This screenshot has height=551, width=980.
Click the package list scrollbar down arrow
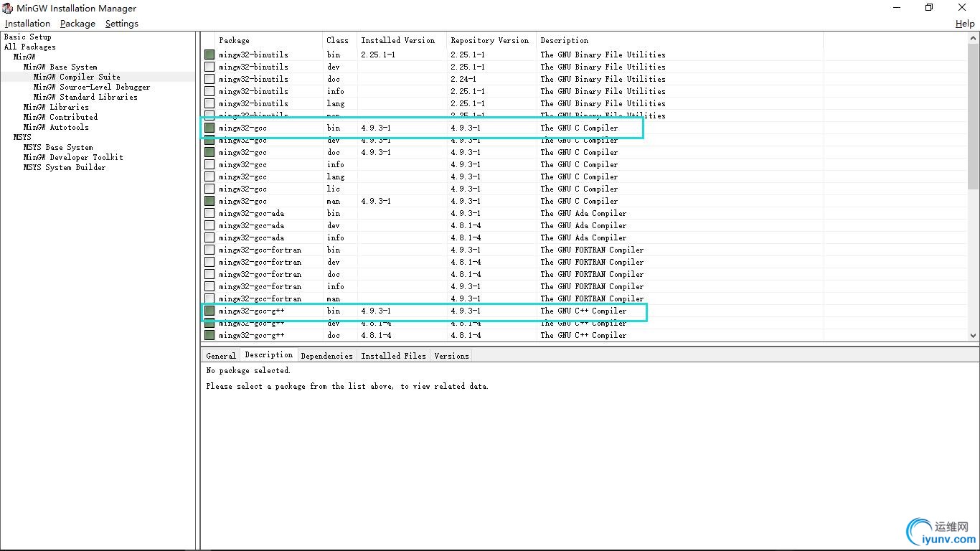974,335
